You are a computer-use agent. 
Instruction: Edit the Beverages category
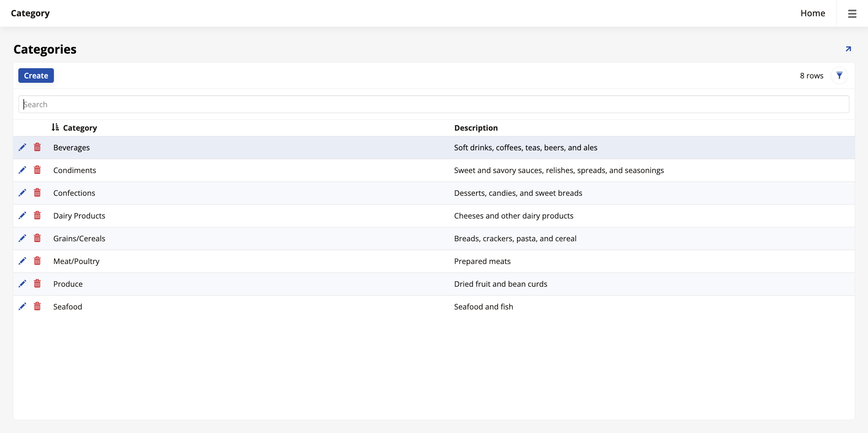[23, 147]
